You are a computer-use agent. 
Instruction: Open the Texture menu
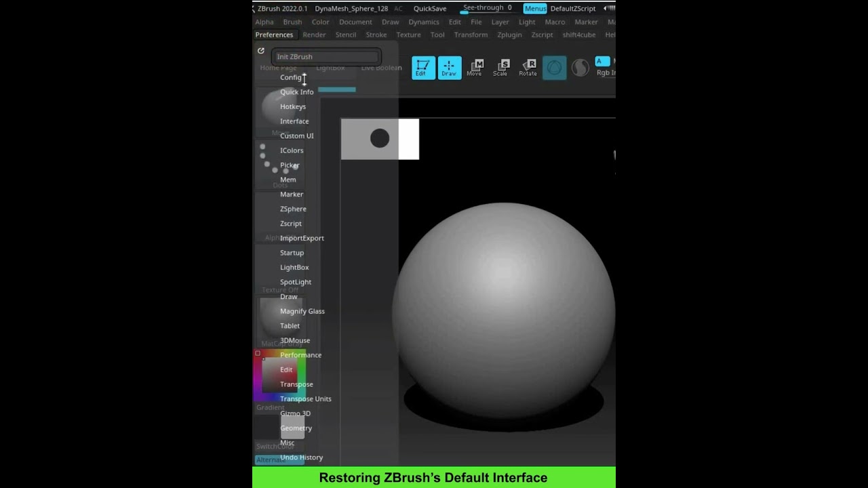(x=408, y=35)
